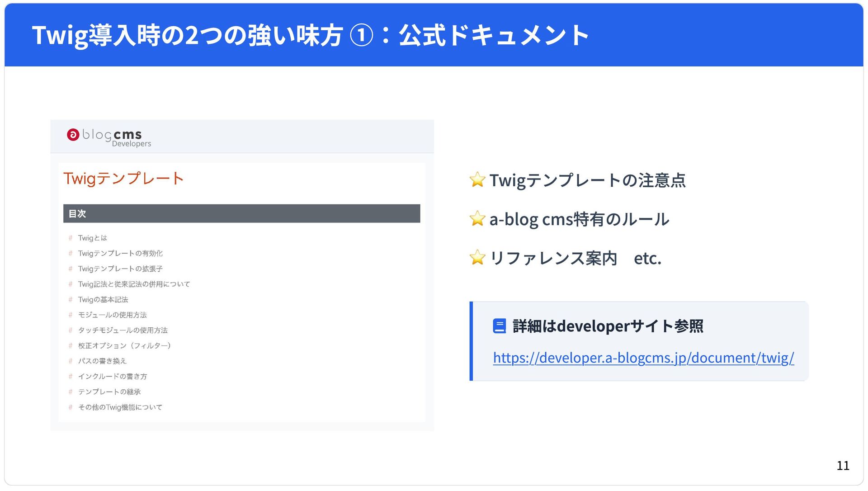Screen dimensions: 868x491
Task: Click the circled number ① in title
Action: pyautogui.click(x=362, y=35)
